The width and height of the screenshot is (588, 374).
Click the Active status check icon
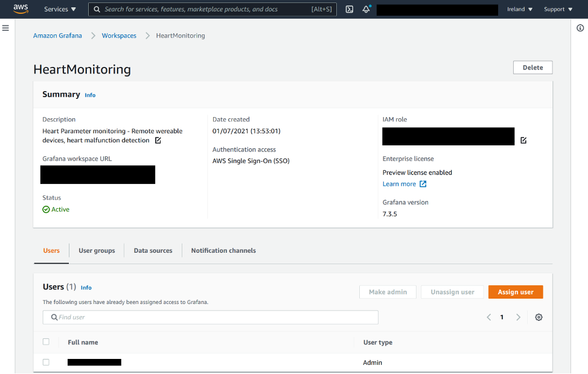pos(46,209)
